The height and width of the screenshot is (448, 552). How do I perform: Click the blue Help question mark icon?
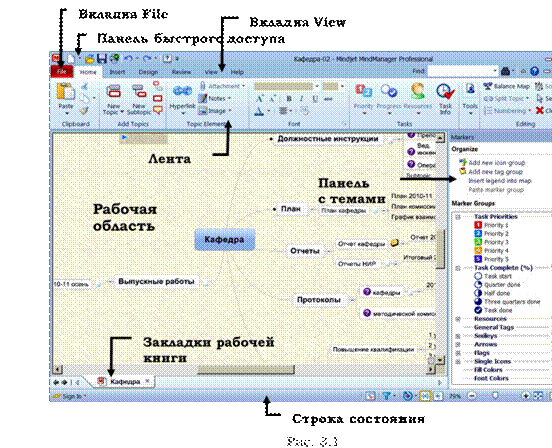[534, 71]
